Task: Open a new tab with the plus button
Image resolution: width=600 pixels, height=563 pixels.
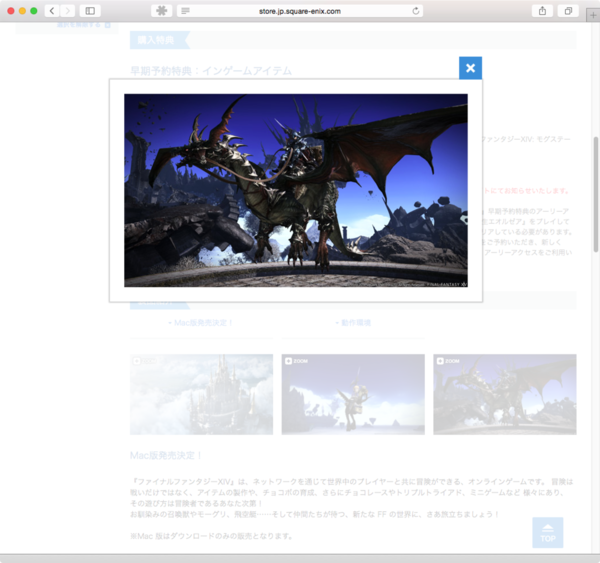Action: (x=593, y=15)
